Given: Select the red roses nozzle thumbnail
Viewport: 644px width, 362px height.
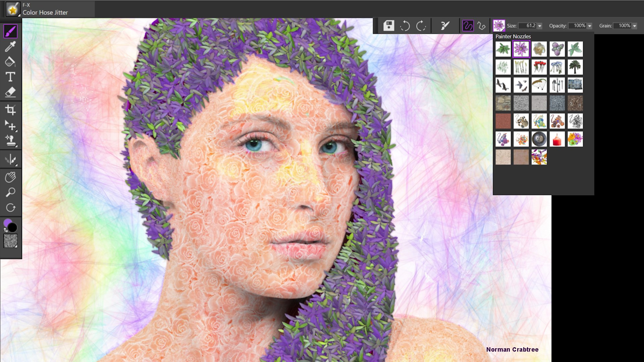Looking at the screenshot, I should 539,67.
